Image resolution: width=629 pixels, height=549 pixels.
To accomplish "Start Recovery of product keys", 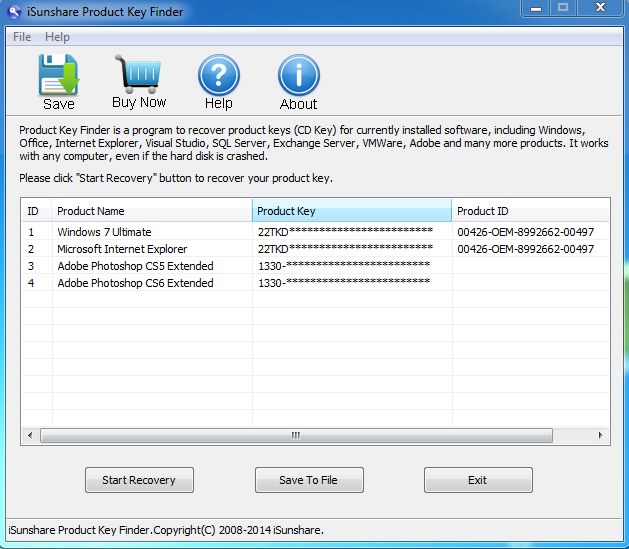I will [x=139, y=480].
